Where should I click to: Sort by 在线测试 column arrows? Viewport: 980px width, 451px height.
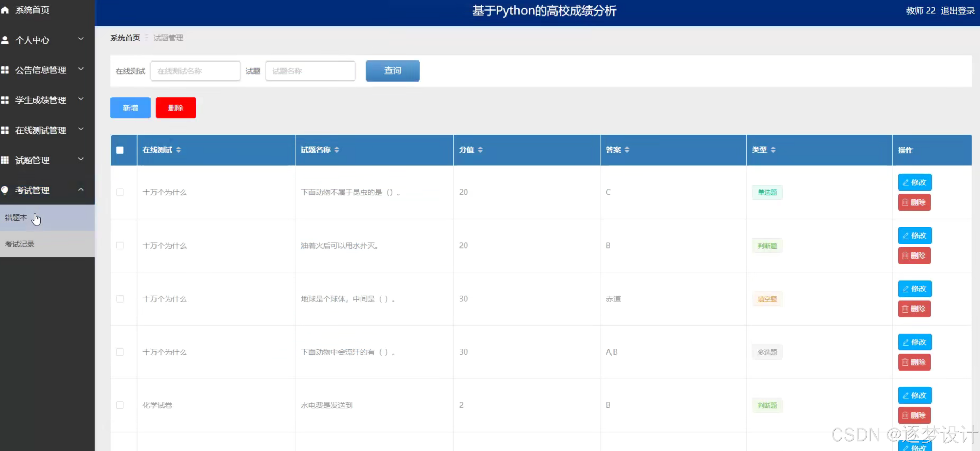[x=178, y=150]
